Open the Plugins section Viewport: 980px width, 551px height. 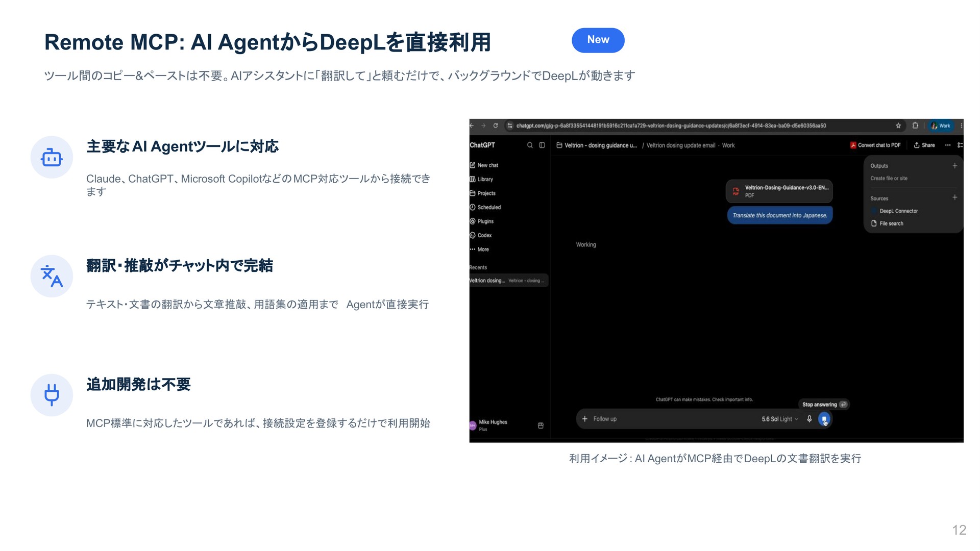pyautogui.click(x=481, y=221)
